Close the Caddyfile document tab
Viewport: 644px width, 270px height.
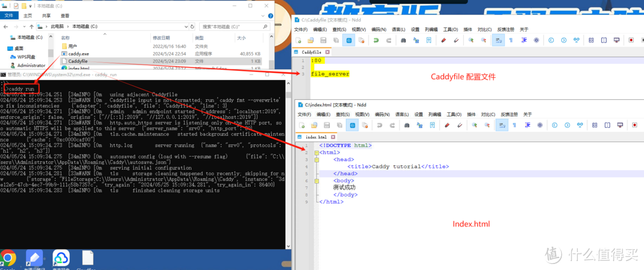click(327, 53)
